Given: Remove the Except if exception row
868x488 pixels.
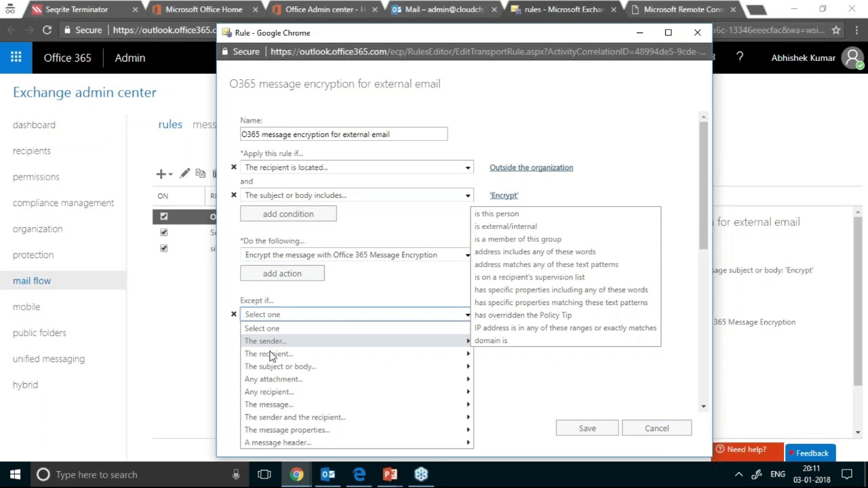Looking at the screenshot, I should tap(234, 314).
